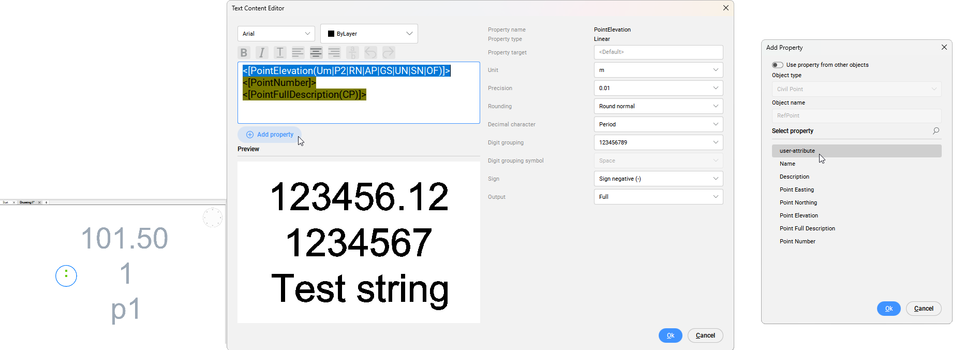Screen dimensions: 980x350
Task: Undo the last text edit
Action: coord(370,52)
